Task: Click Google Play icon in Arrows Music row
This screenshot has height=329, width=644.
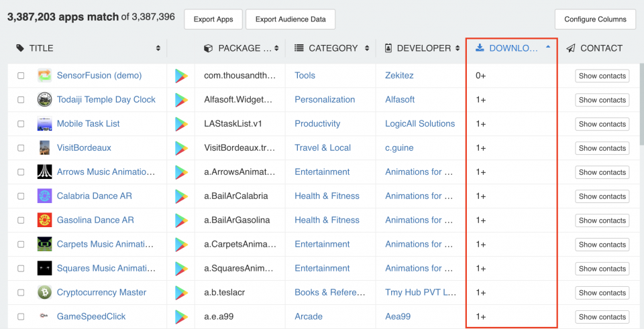Action: tap(181, 172)
